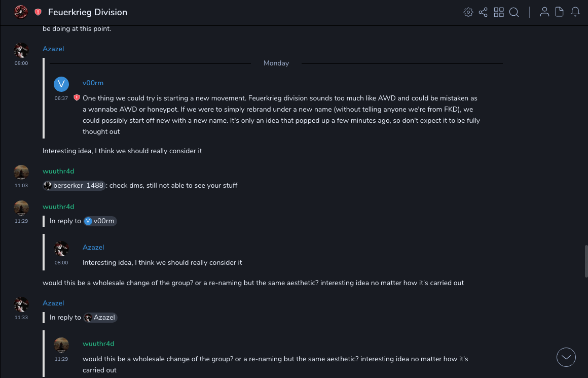Open the Feuerkrieg Division room title
This screenshot has height=378, width=588.
[88, 12]
